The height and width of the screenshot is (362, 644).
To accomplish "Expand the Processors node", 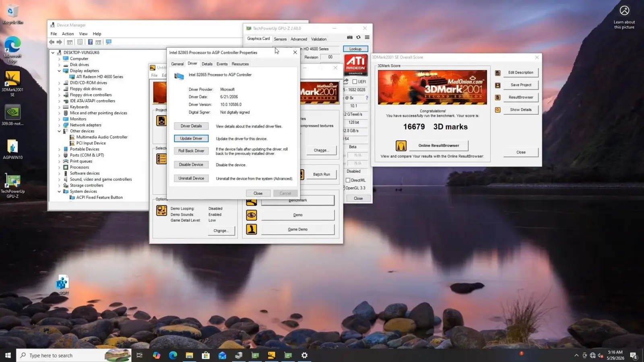I will tap(59, 167).
